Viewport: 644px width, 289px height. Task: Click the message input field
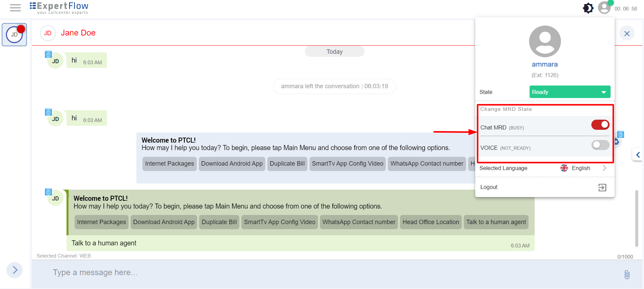tap(304, 272)
